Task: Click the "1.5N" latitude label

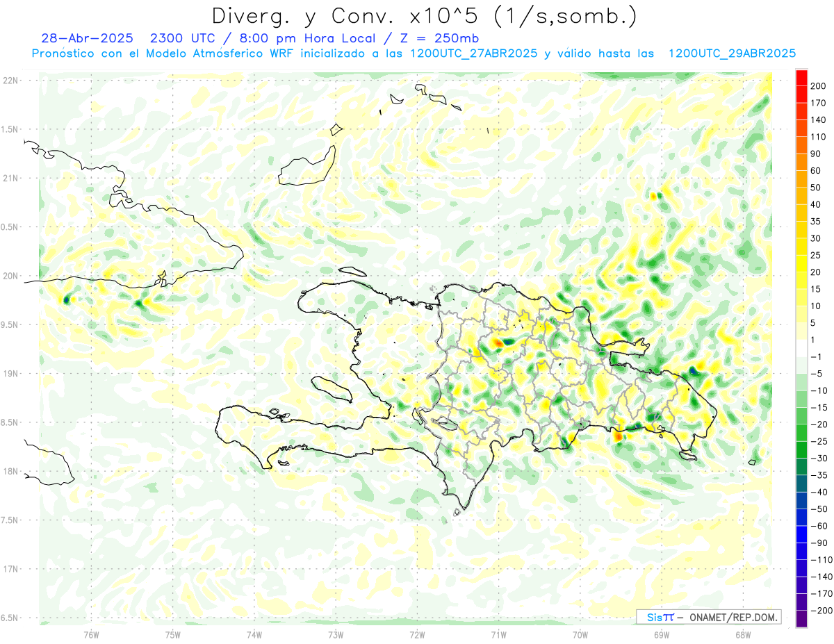Action: [8, 129]
